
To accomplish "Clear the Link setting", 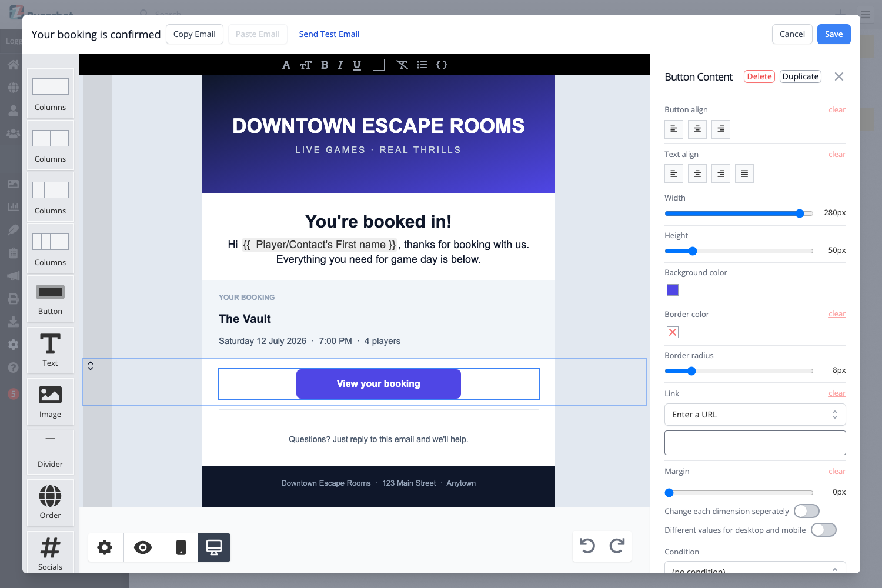I will pos(837,393).
